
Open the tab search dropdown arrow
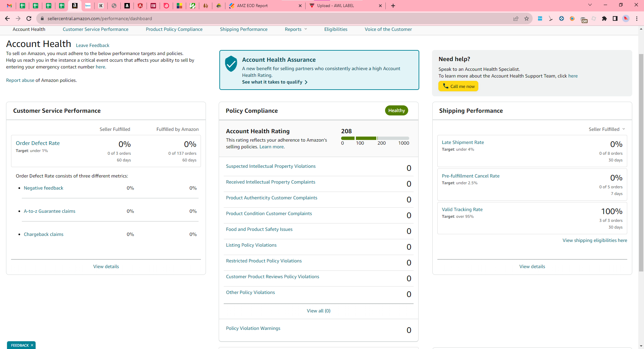point(590,5)
